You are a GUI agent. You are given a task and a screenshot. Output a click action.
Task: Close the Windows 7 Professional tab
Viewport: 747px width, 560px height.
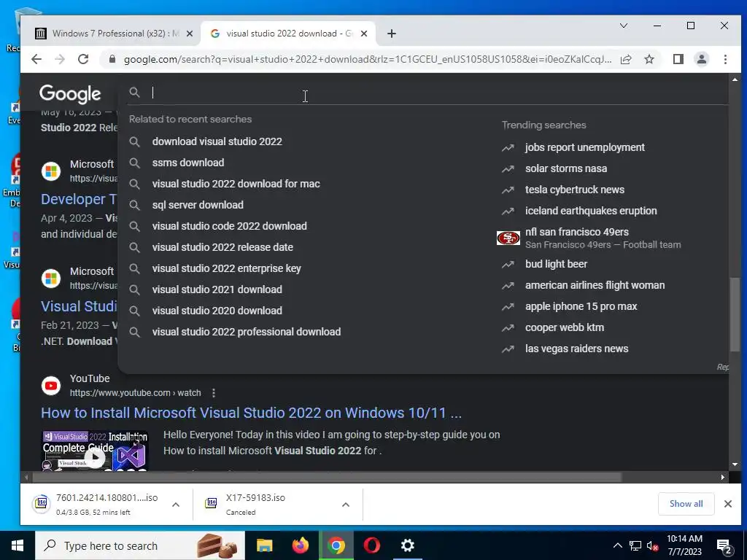pos(189,34)
